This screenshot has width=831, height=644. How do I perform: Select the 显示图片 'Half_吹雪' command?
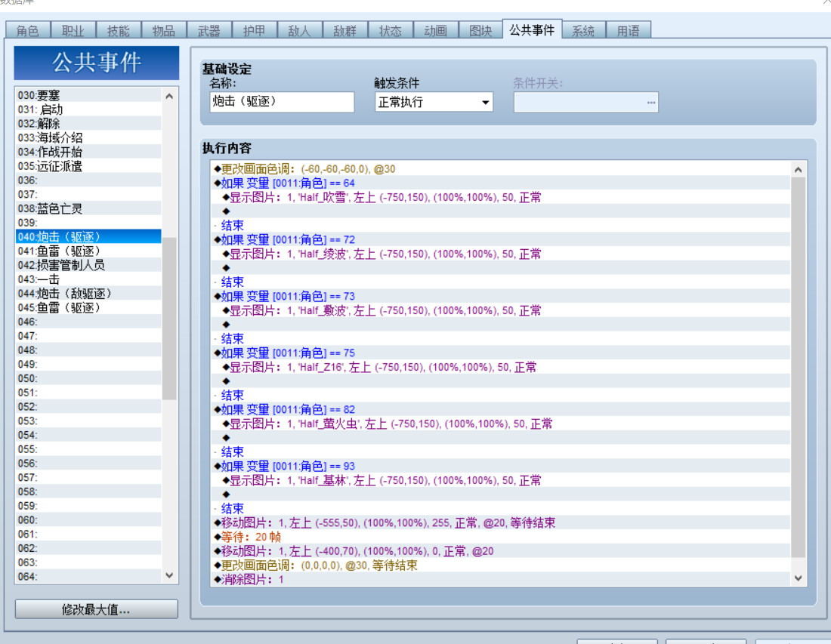[501, 198]
